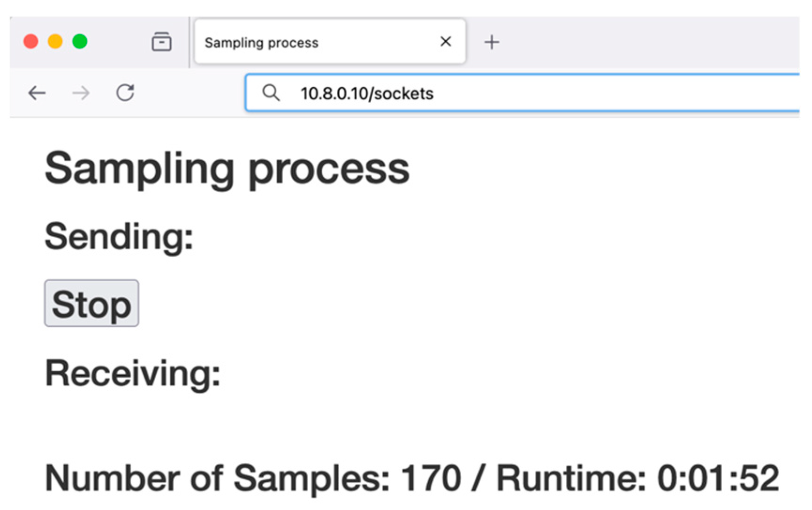Maximize the window with the green button
The height and width of the screenshot is (510, 812).
click(x=80, y=42)
